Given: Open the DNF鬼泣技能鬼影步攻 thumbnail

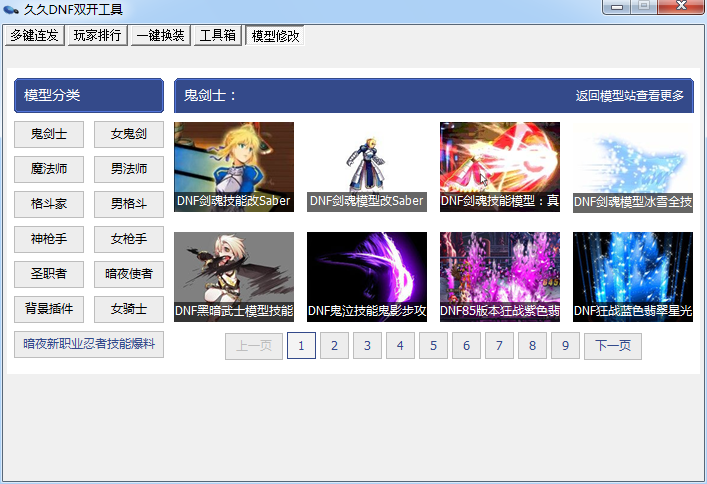Looking at the screenshot, I should [367, 277].
